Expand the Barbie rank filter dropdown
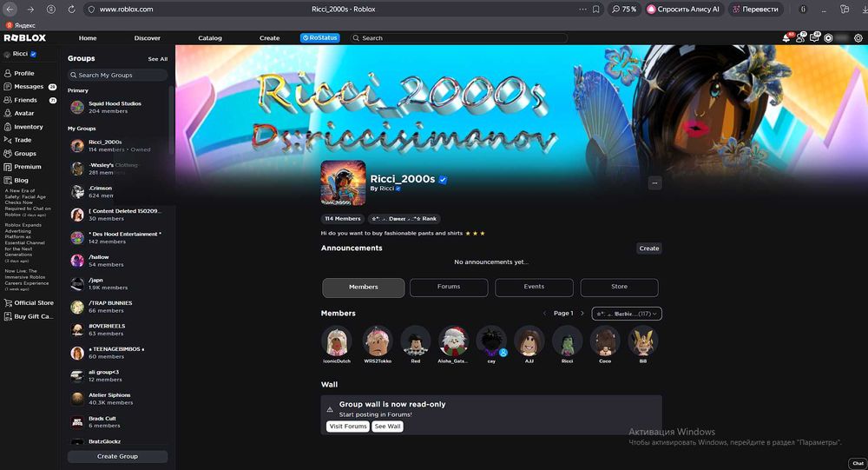 pos(627,314)
